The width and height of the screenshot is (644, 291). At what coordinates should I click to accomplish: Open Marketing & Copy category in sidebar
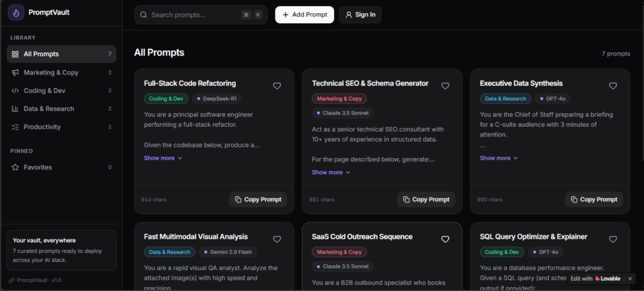62,72
